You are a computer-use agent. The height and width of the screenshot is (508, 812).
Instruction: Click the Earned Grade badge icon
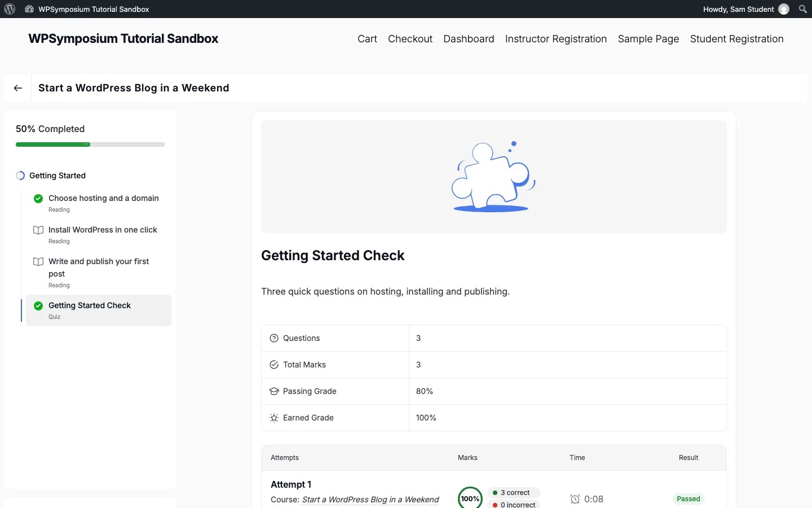coord(274,418)
